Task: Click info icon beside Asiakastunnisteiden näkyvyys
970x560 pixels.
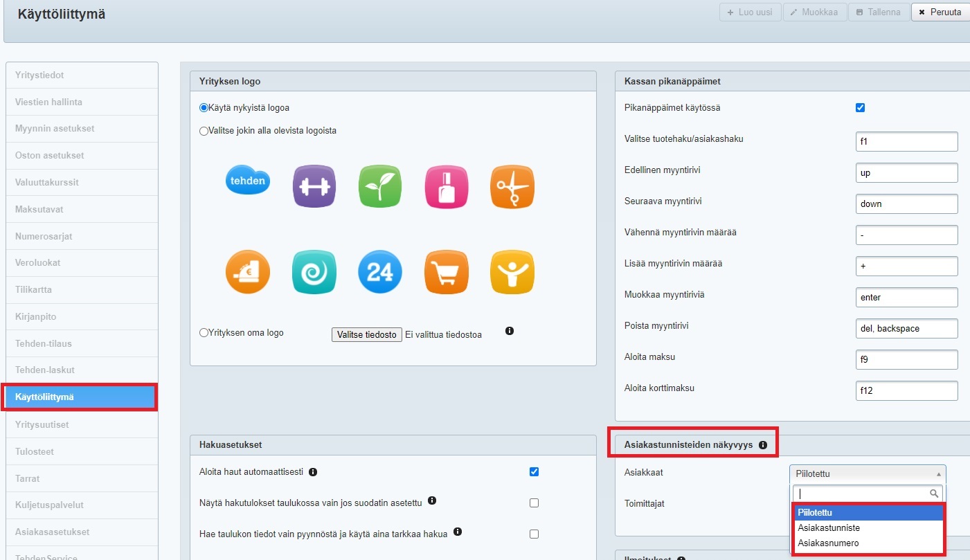Action: [x=763, y=445]
